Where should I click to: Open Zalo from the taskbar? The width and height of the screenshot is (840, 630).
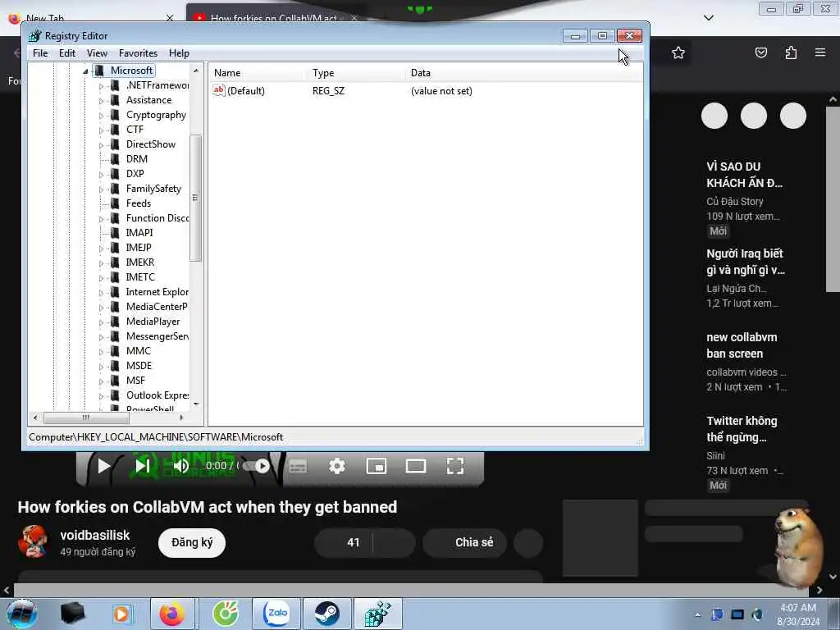coord(276,614)
